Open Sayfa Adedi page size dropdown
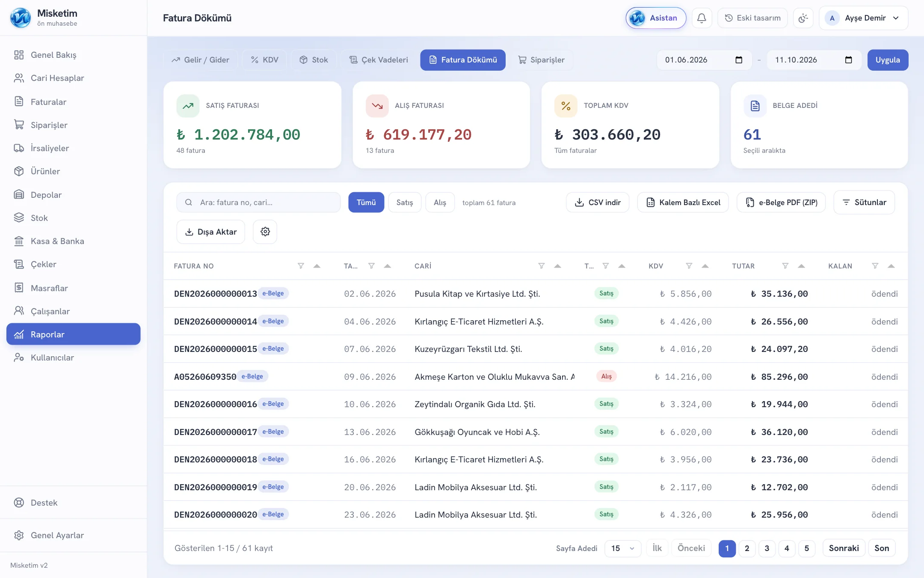The image size is (924, 578). click(x=622, y=548)
